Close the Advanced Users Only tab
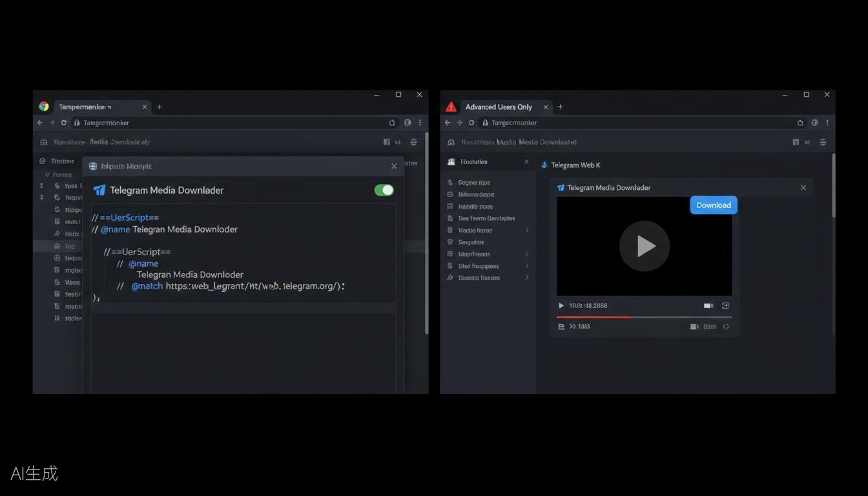 click(x=546, y=107)
